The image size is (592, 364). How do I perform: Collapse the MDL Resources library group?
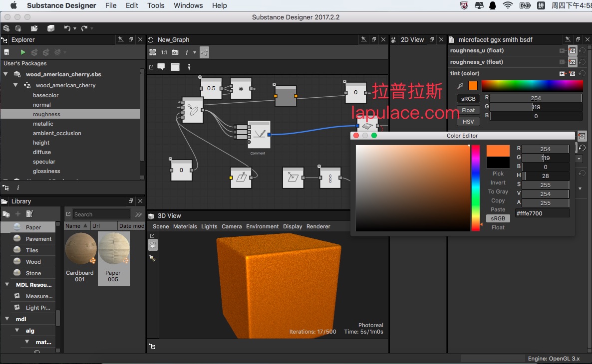[7, 285]
